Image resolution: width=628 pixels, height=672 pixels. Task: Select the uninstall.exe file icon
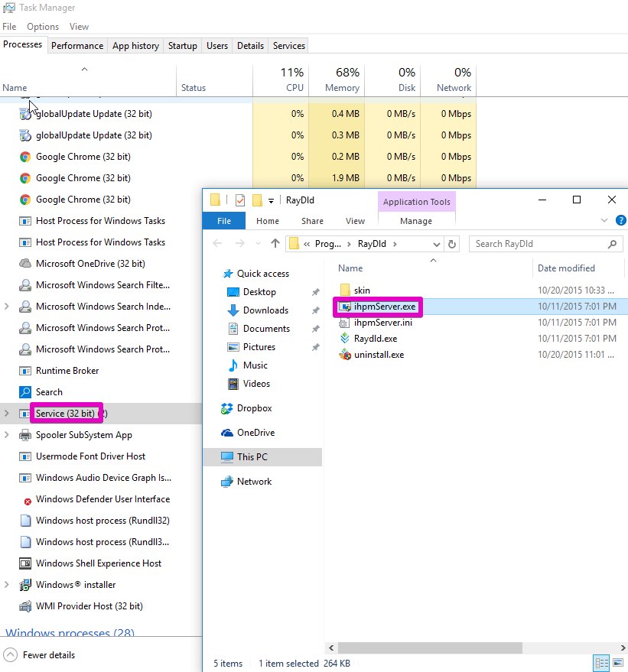point(345,355)
